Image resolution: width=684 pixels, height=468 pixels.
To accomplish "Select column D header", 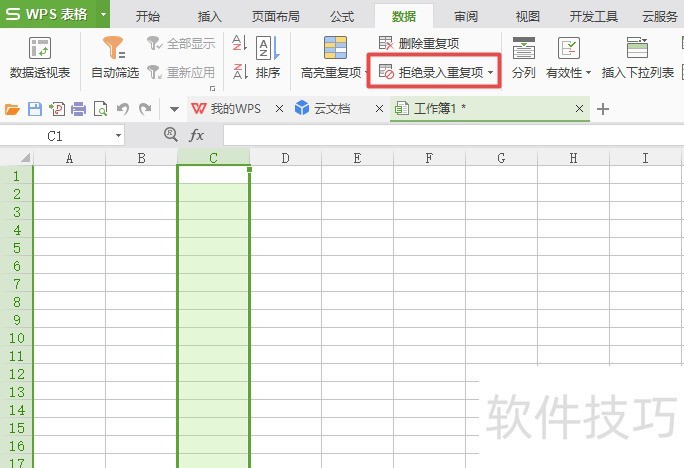I will [x=285, y=158].
